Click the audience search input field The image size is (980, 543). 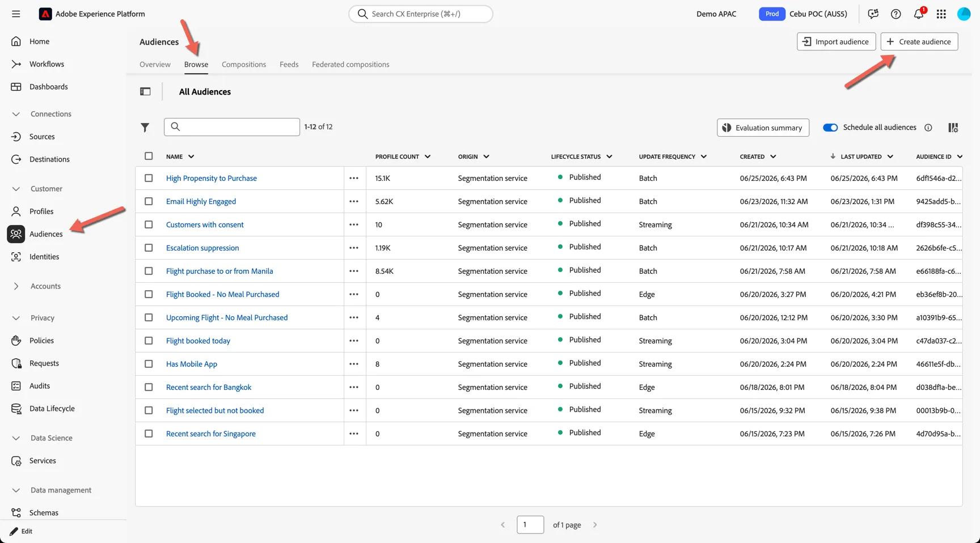(x=232, y=127)
